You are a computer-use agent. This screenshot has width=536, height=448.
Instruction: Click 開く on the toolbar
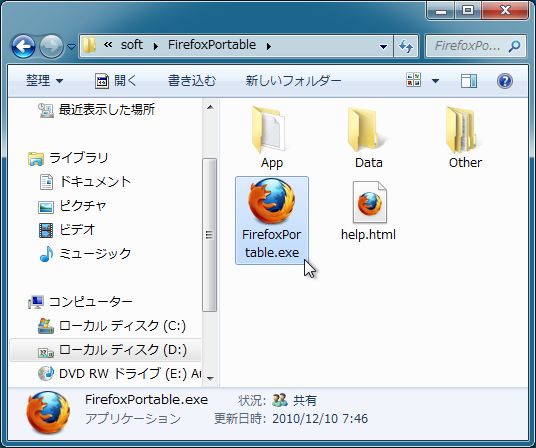pyautogui.click(x=116, y=81)
